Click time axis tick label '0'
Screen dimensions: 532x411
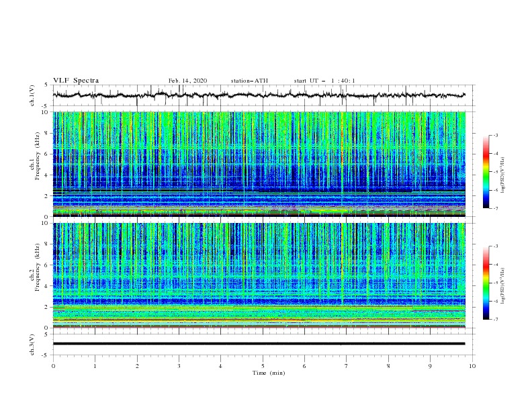click(x=53, y=366)
